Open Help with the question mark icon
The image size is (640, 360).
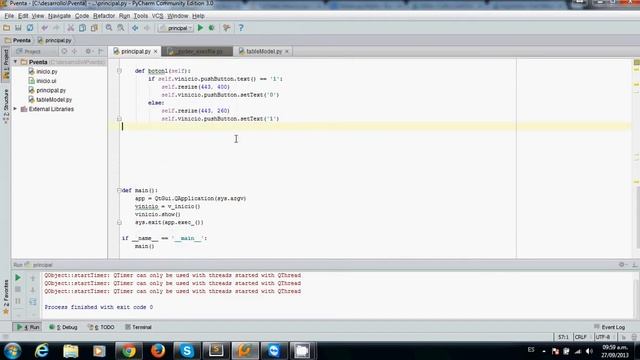(241, 28)
